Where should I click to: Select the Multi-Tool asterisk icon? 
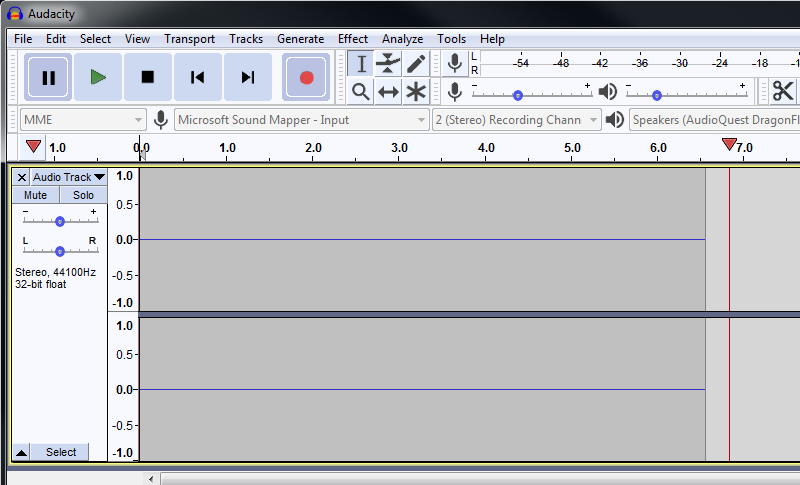(416, 92)
